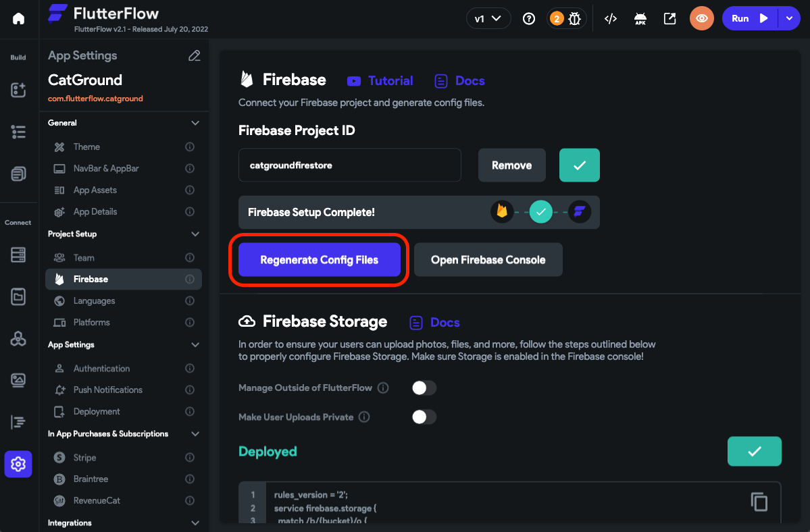Open Platforms settings
This screenshot has height=532, width=810.
tap(124, 323)
